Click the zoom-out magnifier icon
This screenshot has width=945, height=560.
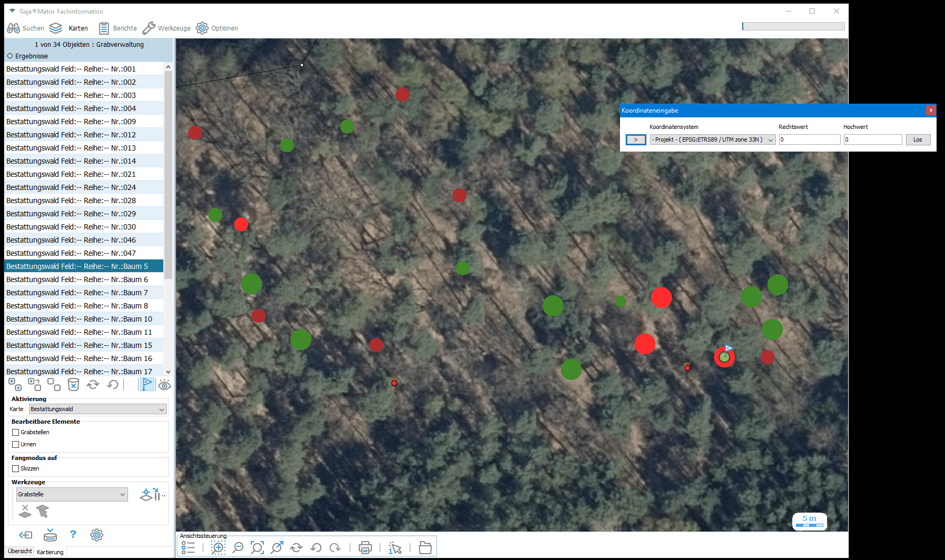238,548
